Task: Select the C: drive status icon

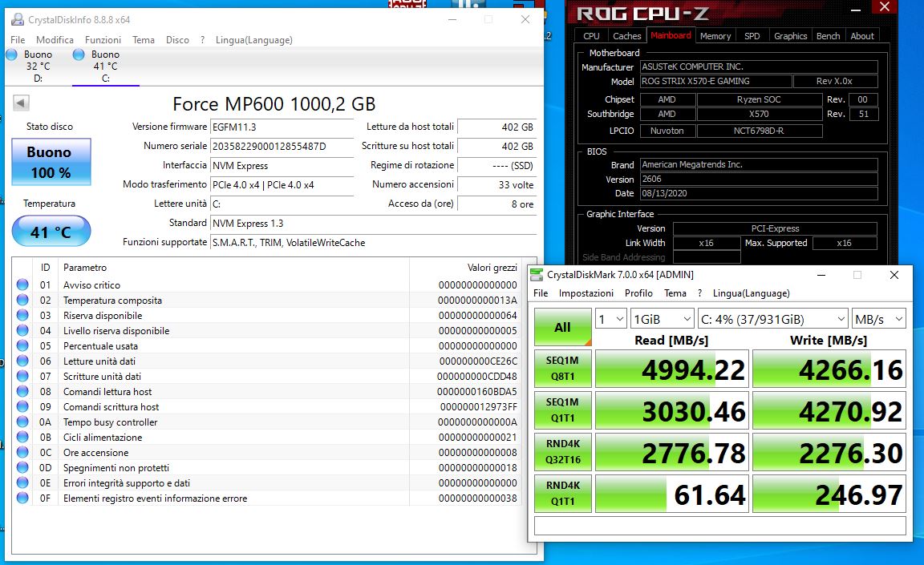Action: 79,54
